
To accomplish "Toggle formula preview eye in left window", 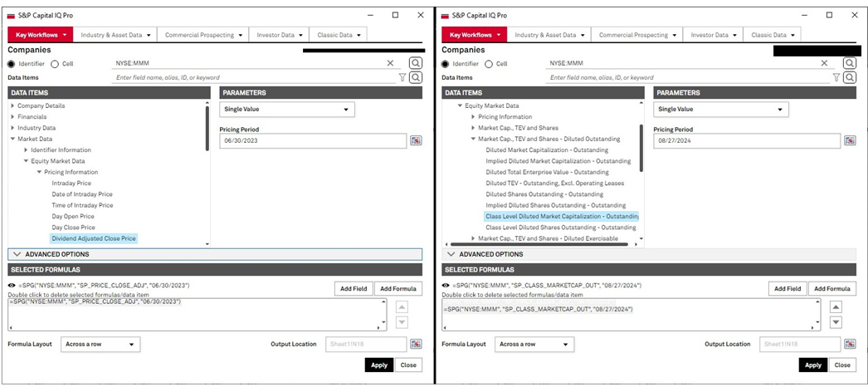I will point(11,285).
